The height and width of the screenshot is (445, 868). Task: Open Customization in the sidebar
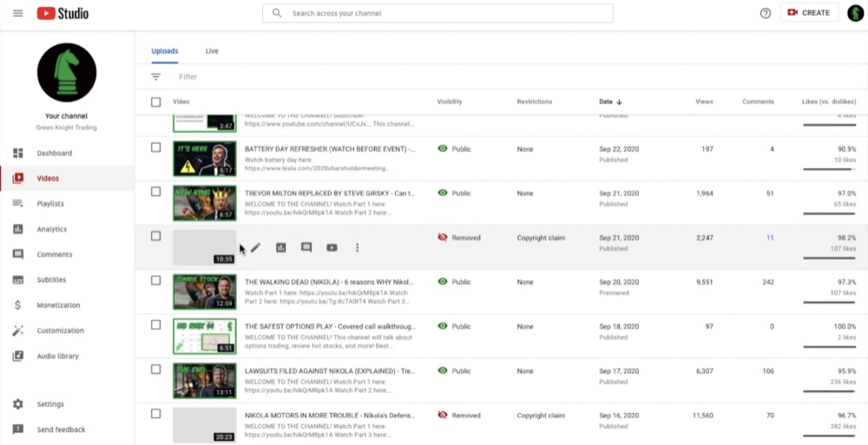coord(67,331)
